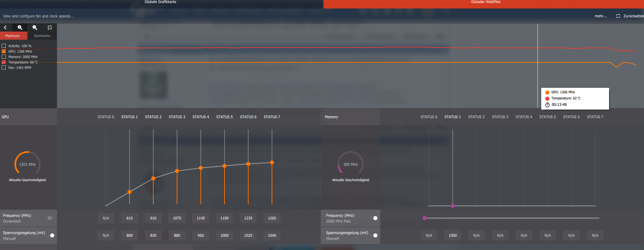Viewport: 644px width, 250px height.
Task: Click GPU State 7 curve point
Action: [272, 162]
